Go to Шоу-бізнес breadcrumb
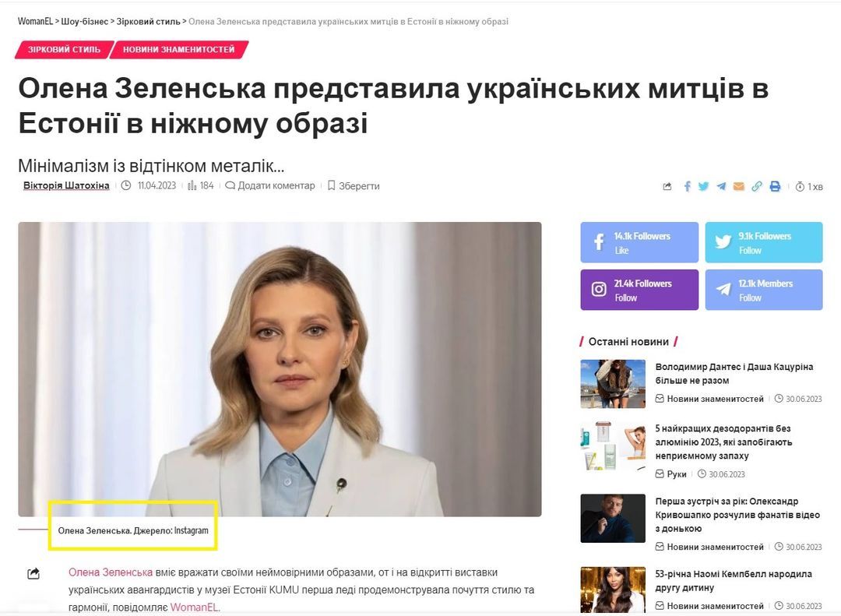Viewport: 841px width, 616px height. click(x=85, y=22)
